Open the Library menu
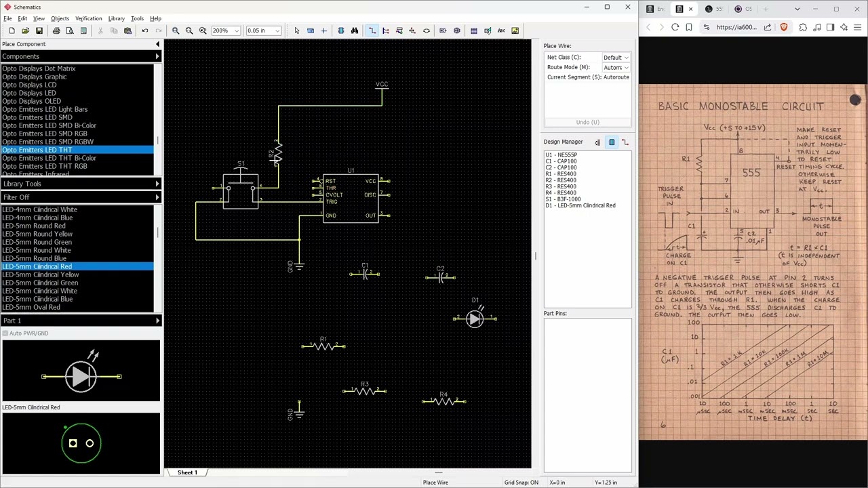 coord(116,18)
